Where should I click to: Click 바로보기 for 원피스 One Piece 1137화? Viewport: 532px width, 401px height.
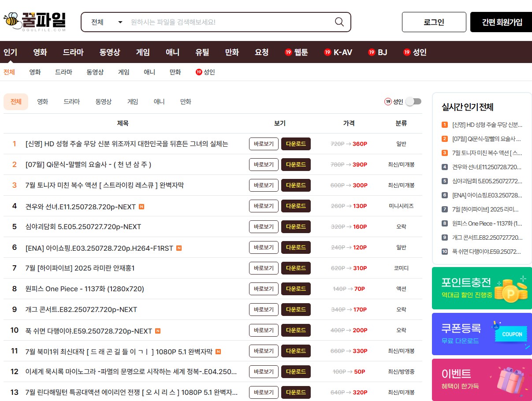pos(263,289)
